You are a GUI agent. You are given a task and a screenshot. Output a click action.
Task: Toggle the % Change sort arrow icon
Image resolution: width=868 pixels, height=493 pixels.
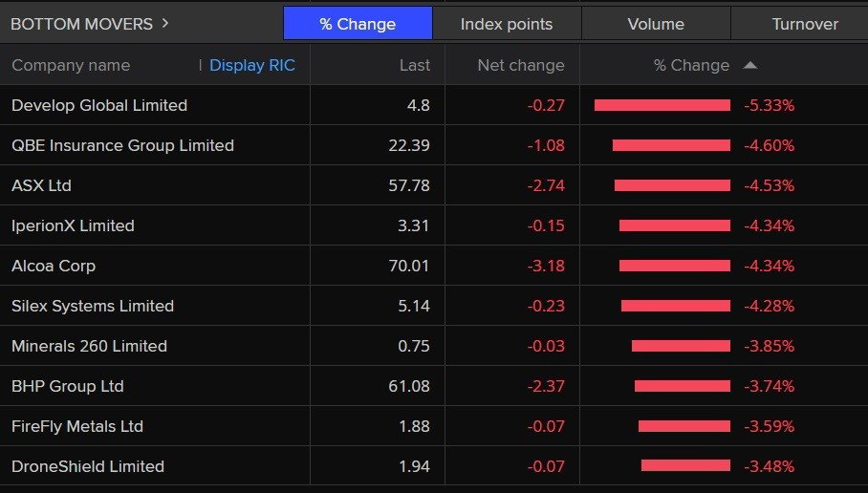click(x=750, y=65)
